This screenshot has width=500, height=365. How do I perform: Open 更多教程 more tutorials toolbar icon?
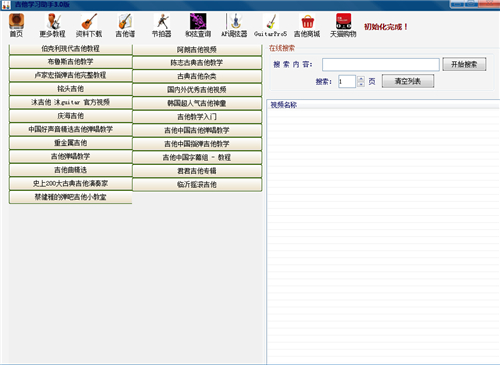click(52, 25)
